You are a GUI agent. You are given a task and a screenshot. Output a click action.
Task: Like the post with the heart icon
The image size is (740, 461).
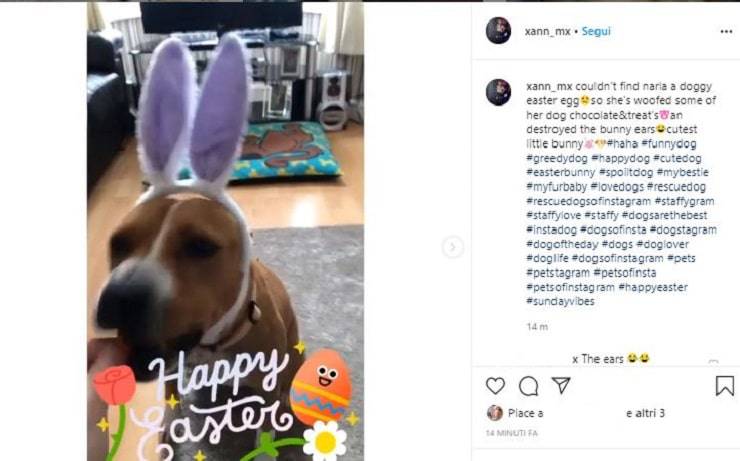click(495, 386)
